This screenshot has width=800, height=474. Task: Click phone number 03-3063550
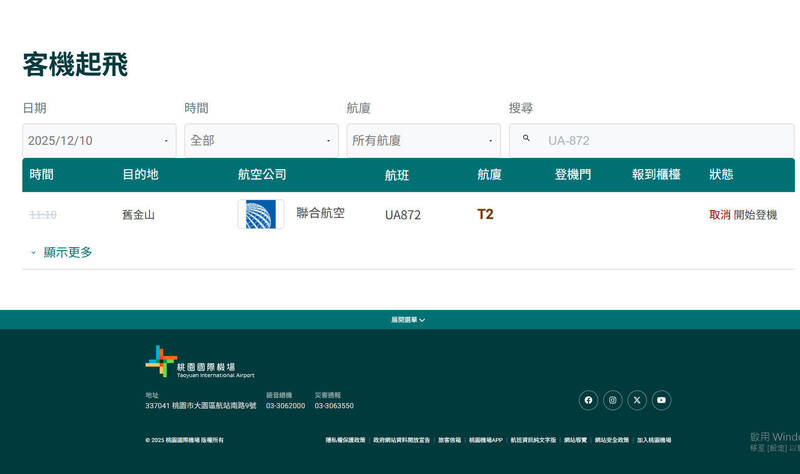pos(334,406)
